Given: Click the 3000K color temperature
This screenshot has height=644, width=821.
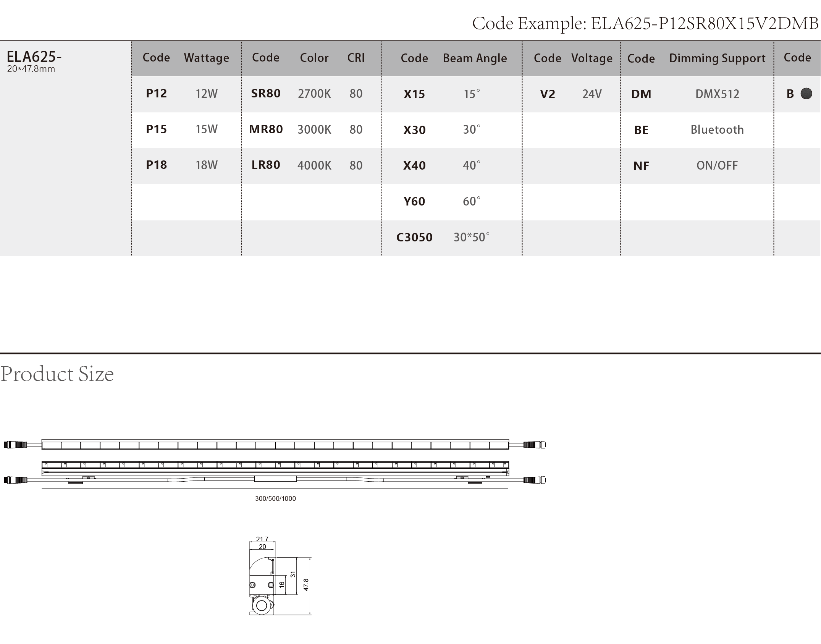Looking at the screenshot, I should click(314, 129).
